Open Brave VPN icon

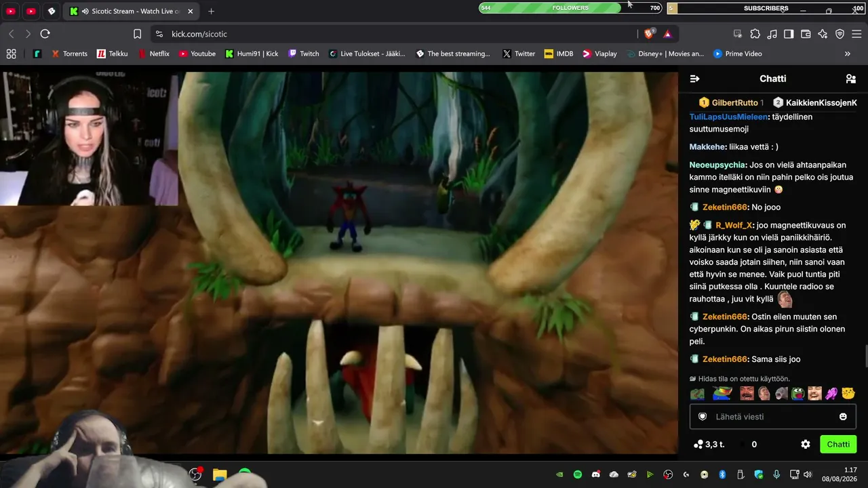click(x=840, y=34)
